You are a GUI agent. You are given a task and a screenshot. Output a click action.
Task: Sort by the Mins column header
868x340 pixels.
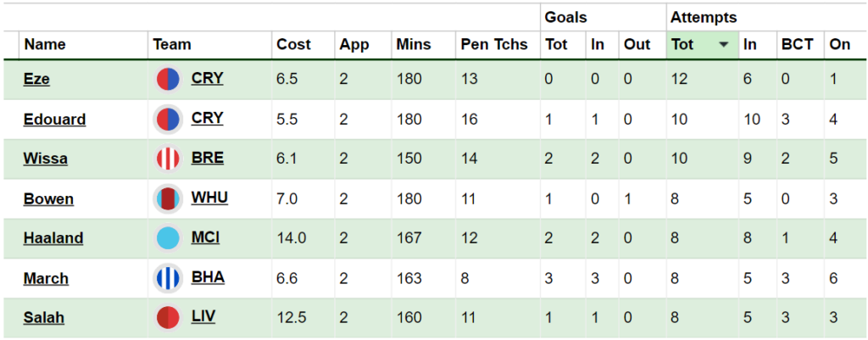tap(414, 45)
